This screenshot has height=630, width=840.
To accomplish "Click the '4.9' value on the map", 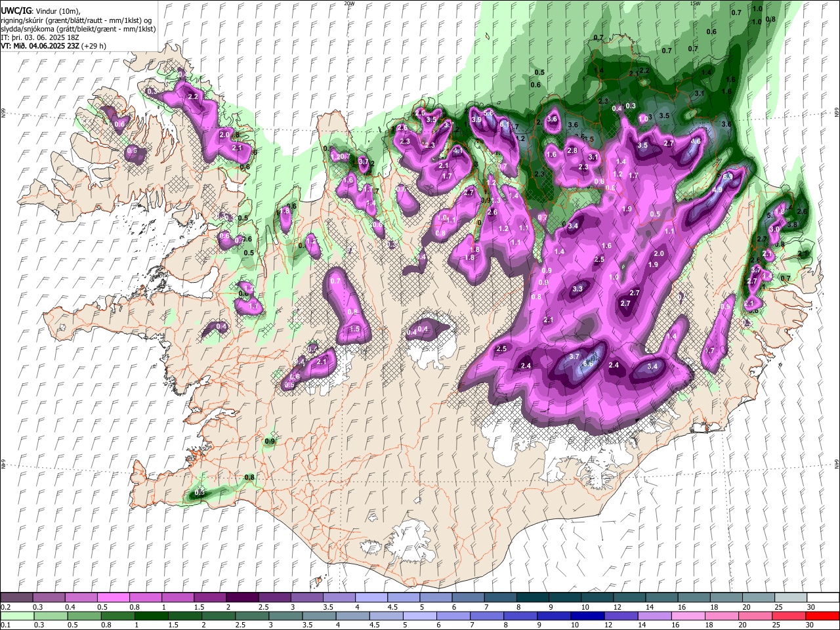I will pyautogui.click(x=717, y=190).
